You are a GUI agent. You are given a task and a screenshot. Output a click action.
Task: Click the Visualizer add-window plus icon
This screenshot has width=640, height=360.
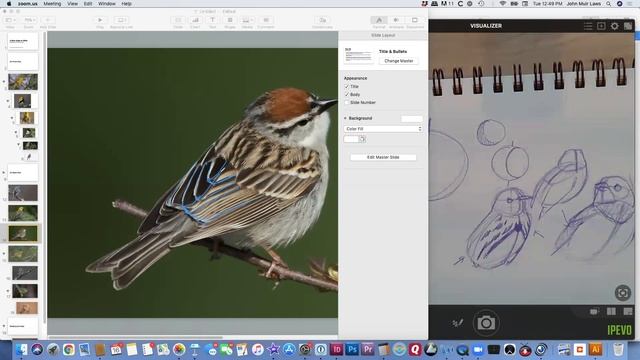click(x=601, y=26)
